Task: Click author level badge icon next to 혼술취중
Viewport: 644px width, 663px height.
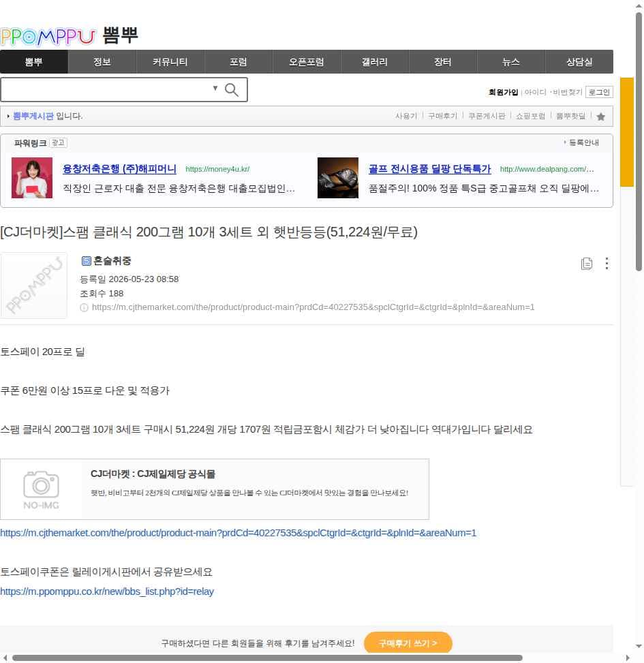Action: click(87, 261)
